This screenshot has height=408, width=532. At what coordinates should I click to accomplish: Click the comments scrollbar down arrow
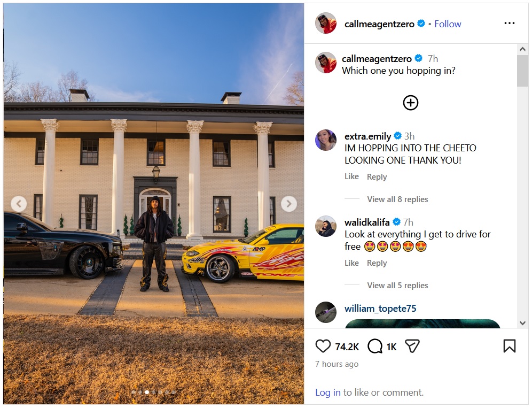pyautogui.click(x=522, y=323)
